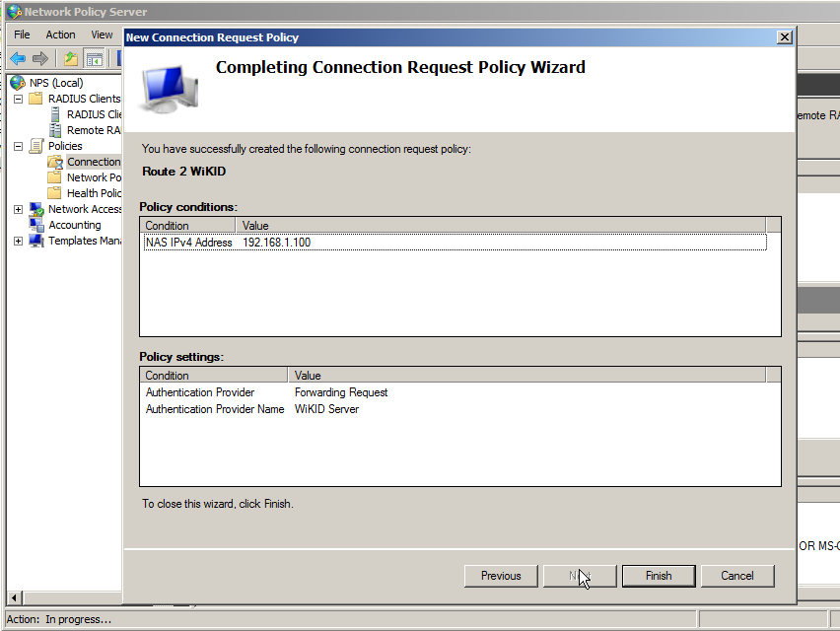This screenshot has width=840, height=631.
Task: Expand the Network Access Protection node
Action: tap(18, 209)
